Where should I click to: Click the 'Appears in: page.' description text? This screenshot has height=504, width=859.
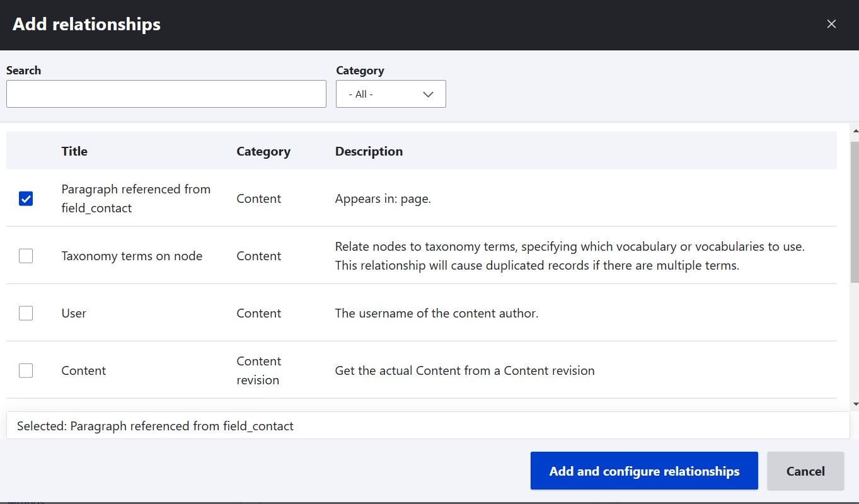(382, 198)
